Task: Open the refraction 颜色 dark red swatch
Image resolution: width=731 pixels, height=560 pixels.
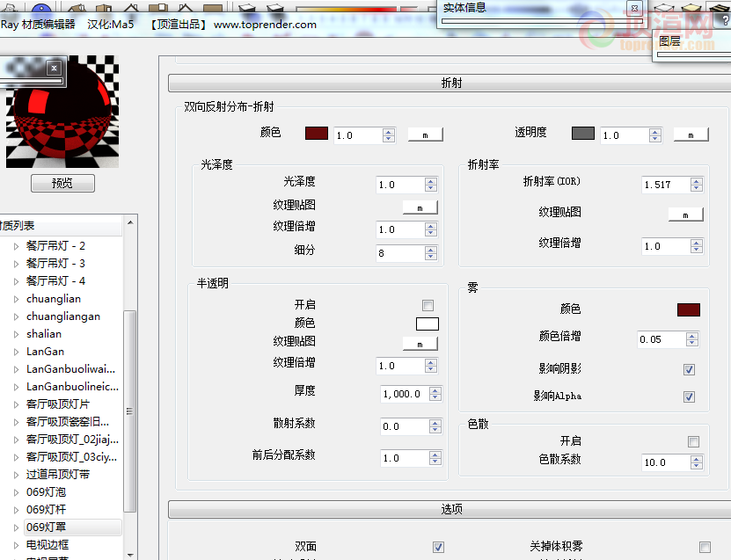Action: click(317, 134)
